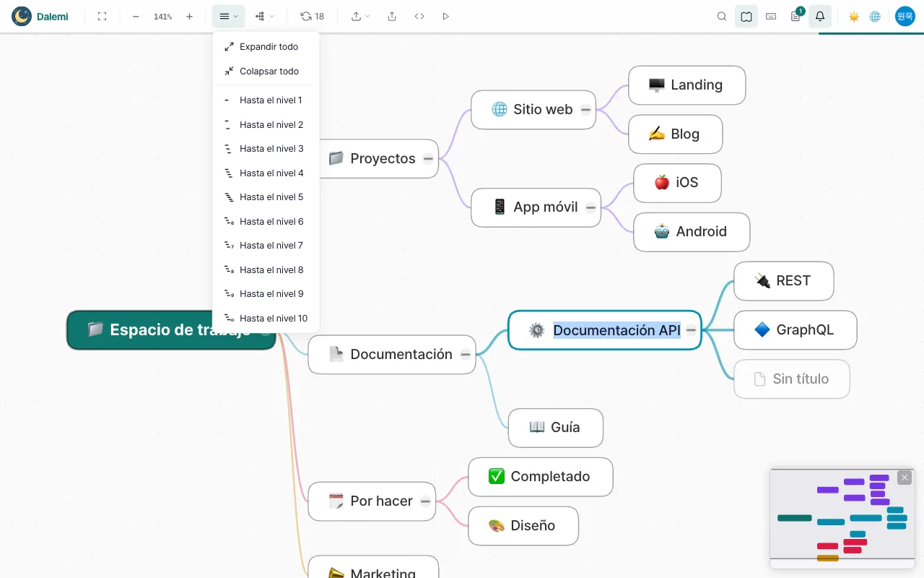Select Colapsar todo in the menu
The image size is (924, 578).
pyautogui.click(x=266, y=71)
